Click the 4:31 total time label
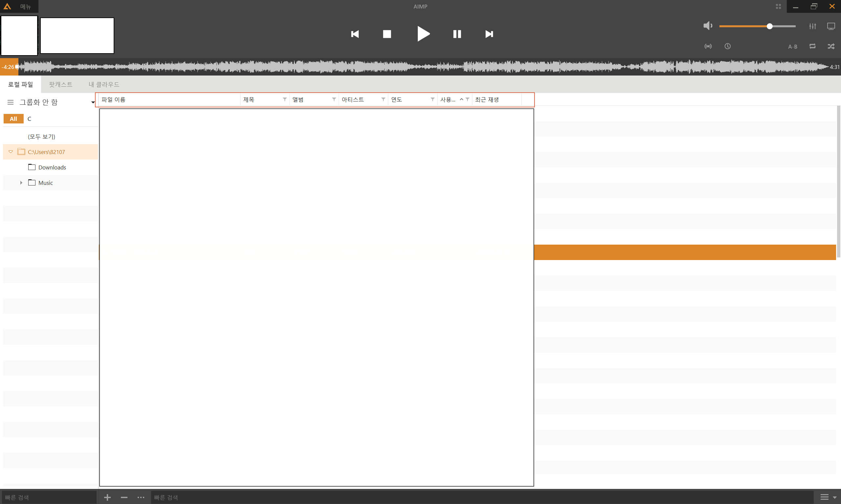Image resolution: width=841 pixels, height=504 pixels. (834, 67)
